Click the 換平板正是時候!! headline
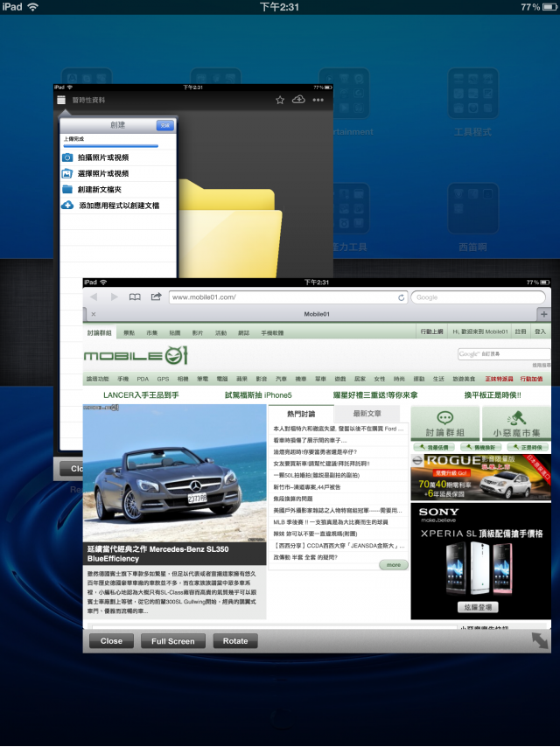This screenshot has height=747, width=560. pyautogui.click(x=493, y=395)
